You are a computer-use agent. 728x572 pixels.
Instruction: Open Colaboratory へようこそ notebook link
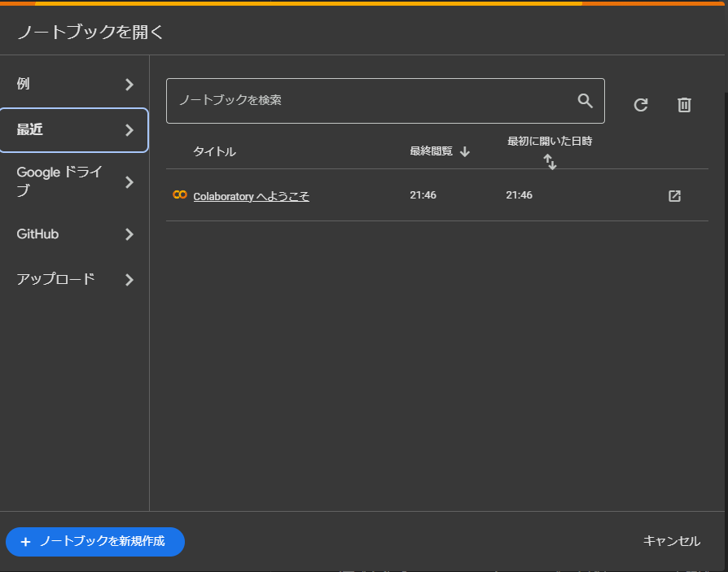[x=251, y=196]
